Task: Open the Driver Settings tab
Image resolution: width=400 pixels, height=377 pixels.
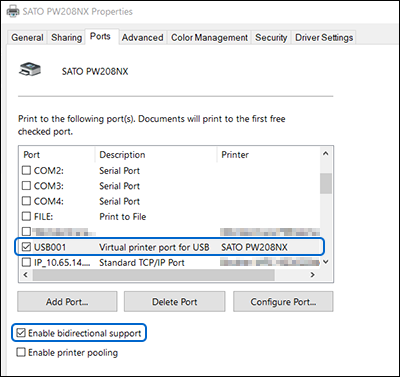Action: click(324, 38)
